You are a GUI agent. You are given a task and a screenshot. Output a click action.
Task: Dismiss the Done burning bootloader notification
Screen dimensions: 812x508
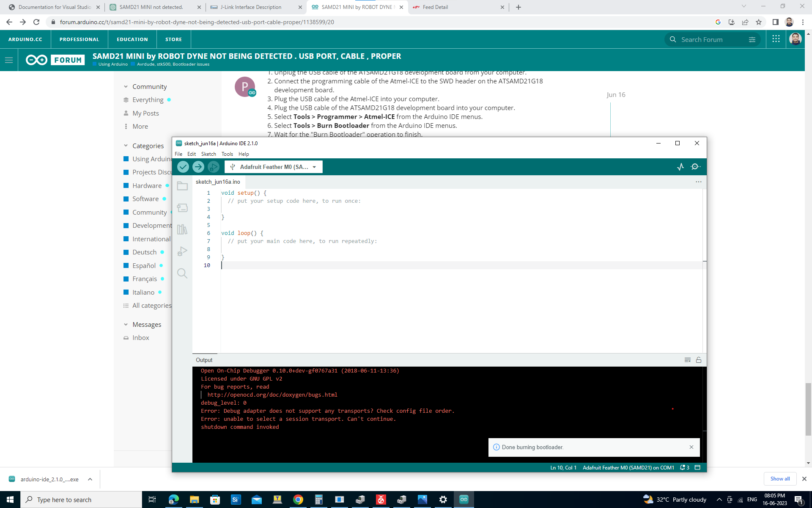[691, 447]
